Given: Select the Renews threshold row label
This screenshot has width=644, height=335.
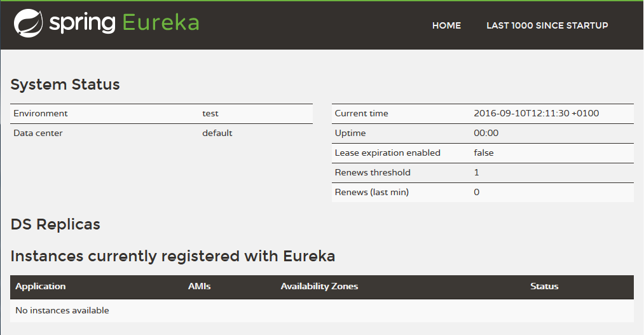Looking at the screenshot, I should coord(373,172).
